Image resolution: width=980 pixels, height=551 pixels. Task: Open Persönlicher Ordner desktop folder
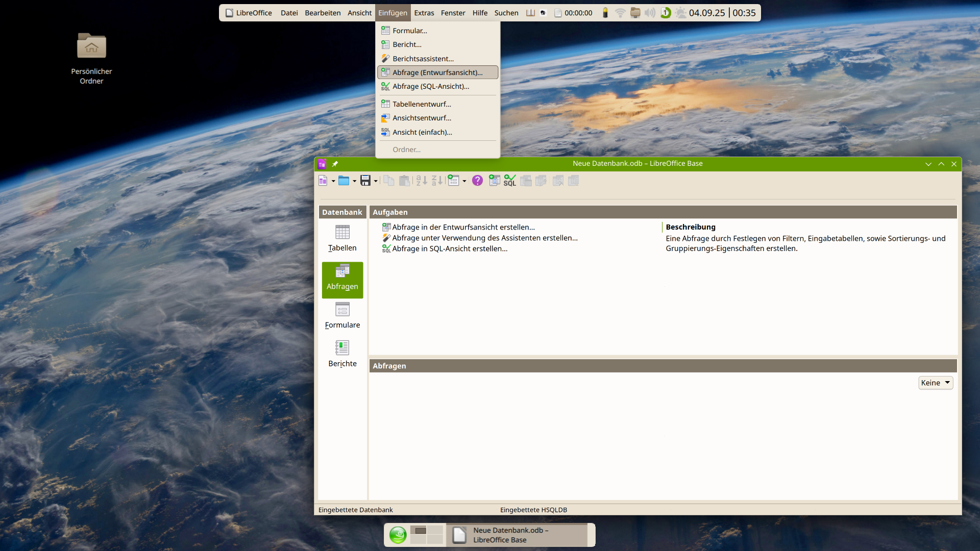coord(91,47)
